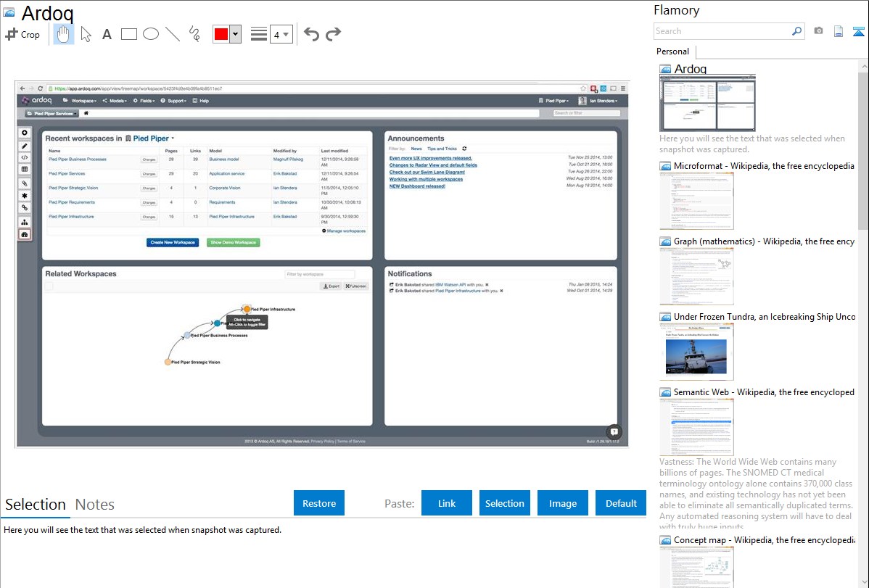Click the document page icon beside the camera
The height and width of the screenshot is (588, 869).
click(839, 31)
